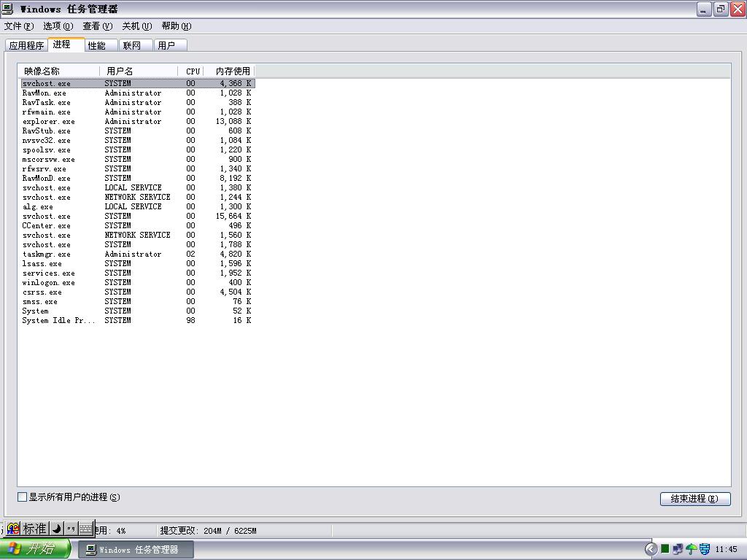Viewport: 747px width, 560px height.
Task: Select the csrss.exe process row
Action: click(137, 292)
